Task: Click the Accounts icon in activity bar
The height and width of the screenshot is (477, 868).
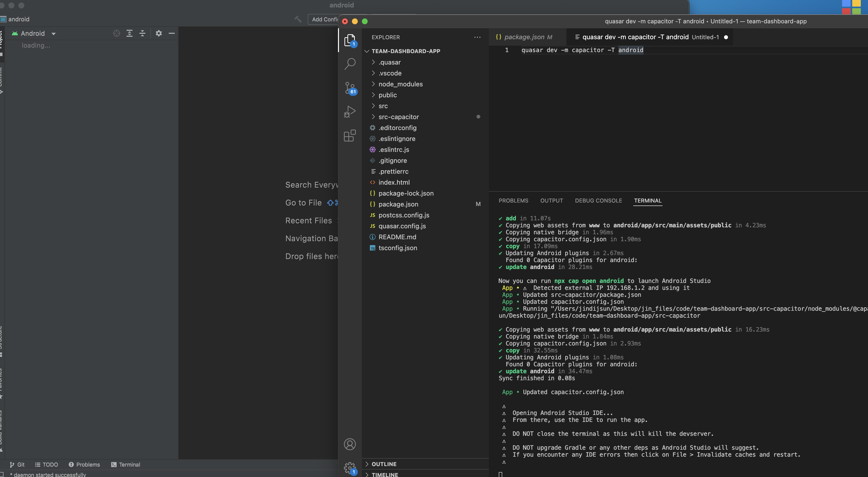Action: pos(350,444)
